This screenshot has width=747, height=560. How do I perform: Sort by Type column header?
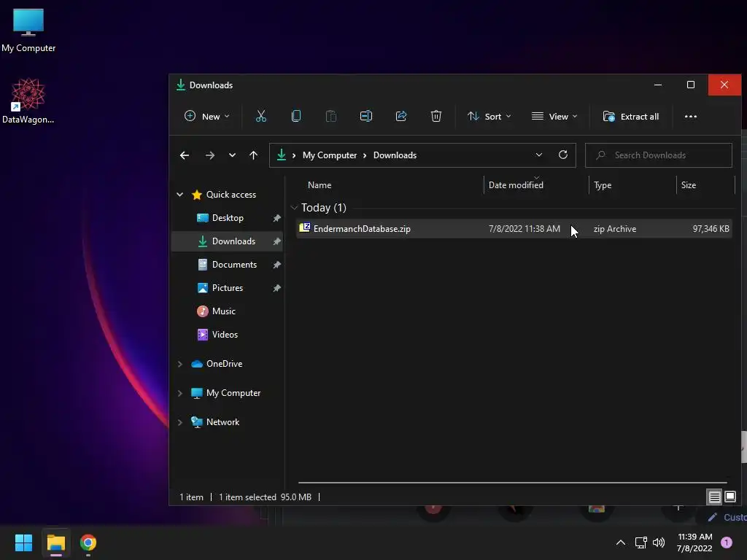602,185
